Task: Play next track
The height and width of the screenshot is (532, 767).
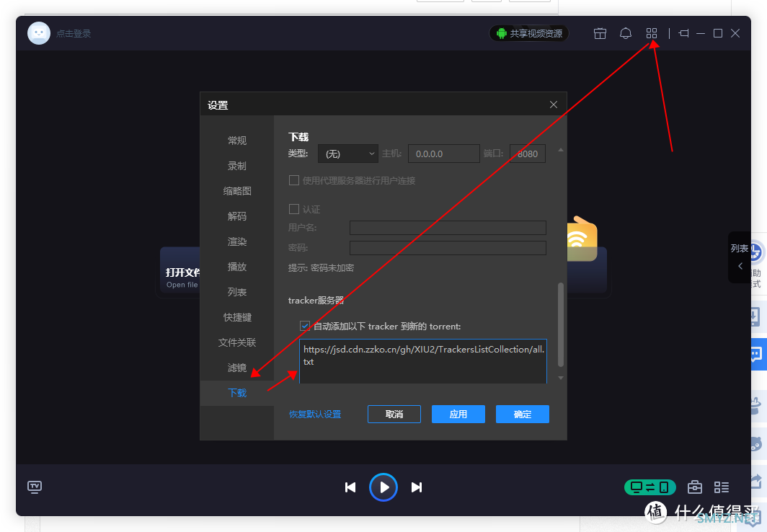Action: click(416, 487)
